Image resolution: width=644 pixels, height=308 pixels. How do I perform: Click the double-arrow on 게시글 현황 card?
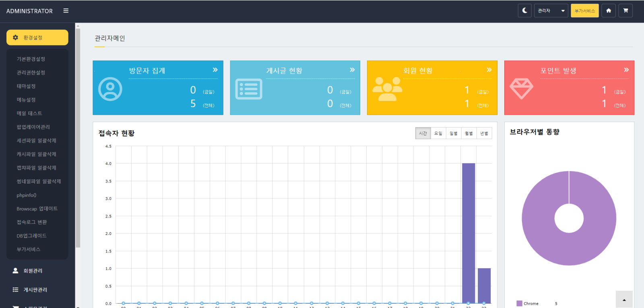352,70
